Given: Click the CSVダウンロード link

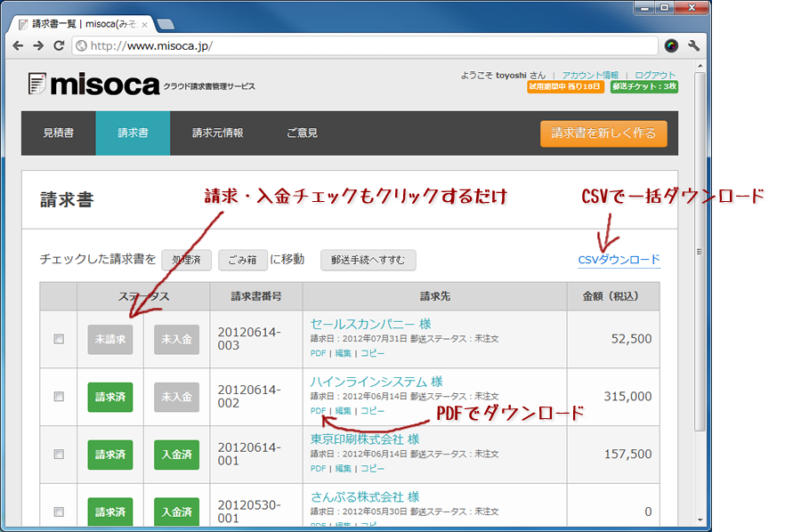Looking at the screenshot, I should click(x=619, y=260).
